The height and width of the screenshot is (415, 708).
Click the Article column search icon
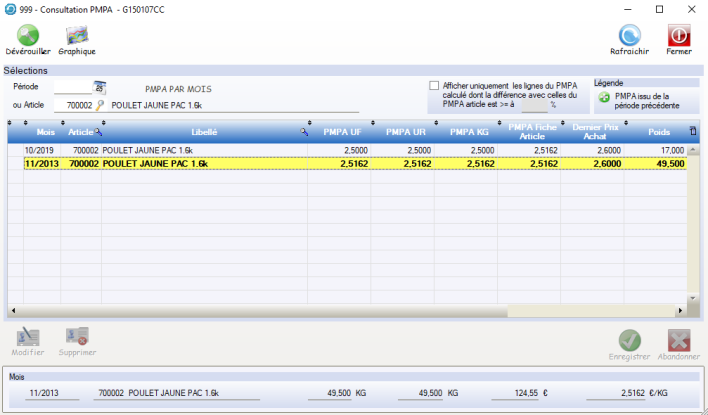click(x=99, y=131)
